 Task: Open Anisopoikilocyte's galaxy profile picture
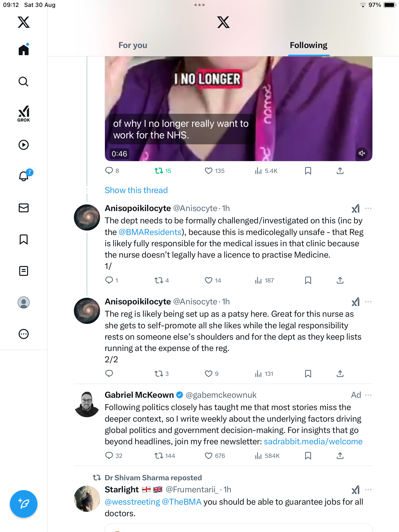[87, 217]
